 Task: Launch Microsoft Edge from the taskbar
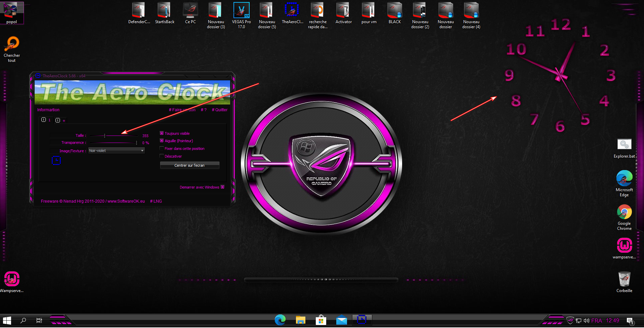[x=280, y=320]
